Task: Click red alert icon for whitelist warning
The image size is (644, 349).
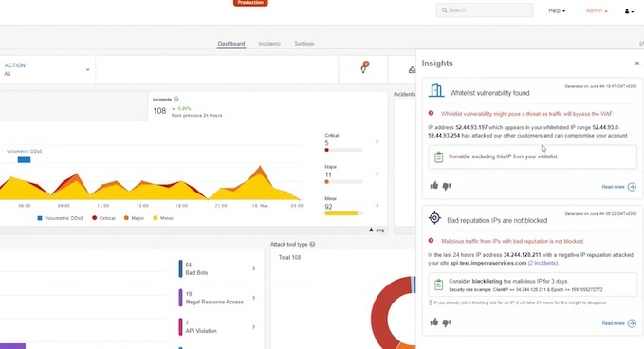Action: pyautogui.click(x=431, y=113)
